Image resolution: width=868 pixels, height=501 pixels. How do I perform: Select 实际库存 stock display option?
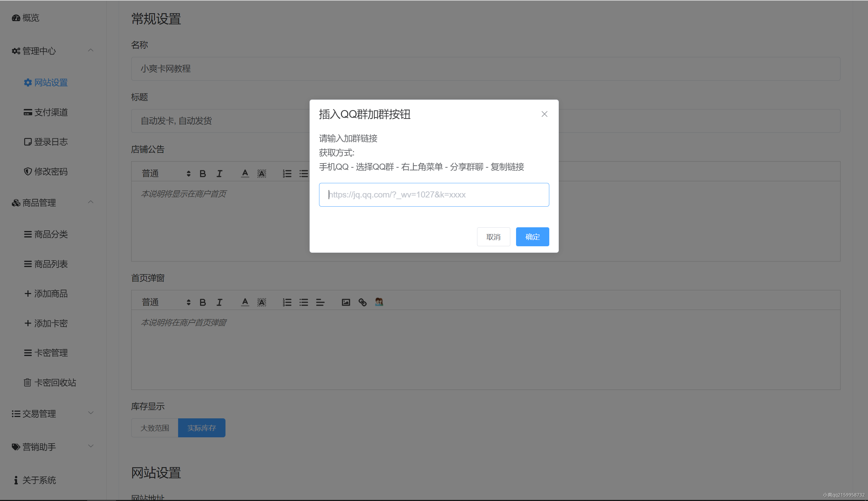202,428
